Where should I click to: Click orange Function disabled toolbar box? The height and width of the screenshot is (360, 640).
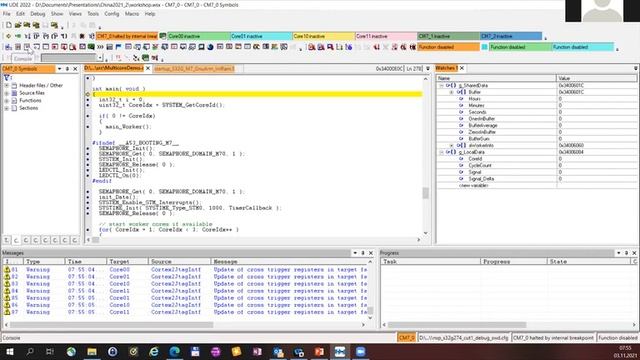click(x=449, y=47)
